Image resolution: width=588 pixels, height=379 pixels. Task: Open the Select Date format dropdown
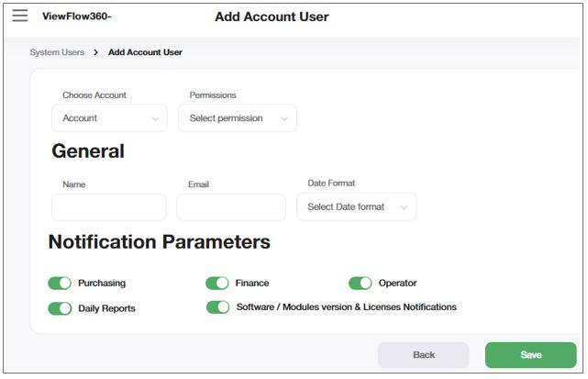[356, 206]
